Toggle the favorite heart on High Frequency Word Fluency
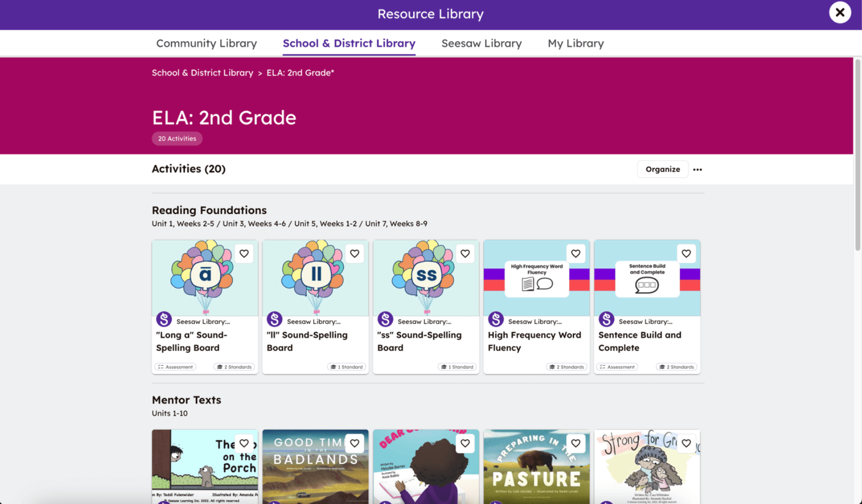Screen dimensions: 862x504 point(576,254)
